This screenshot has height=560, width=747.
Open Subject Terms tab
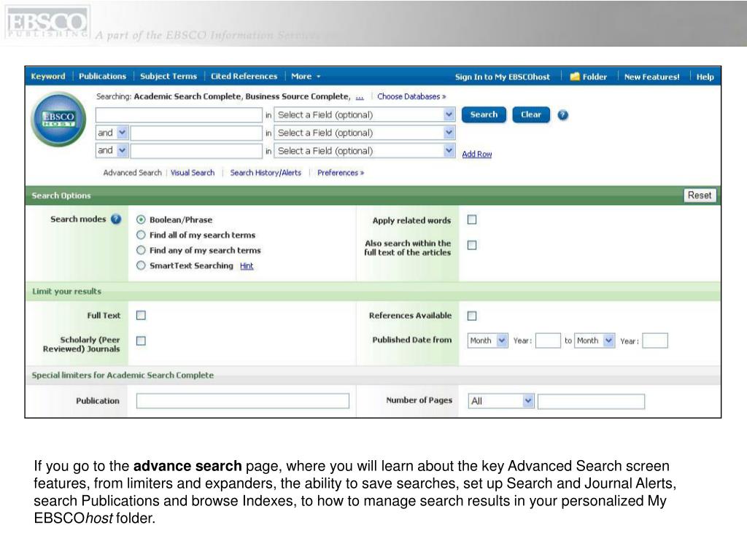click(x=169, y=76)
